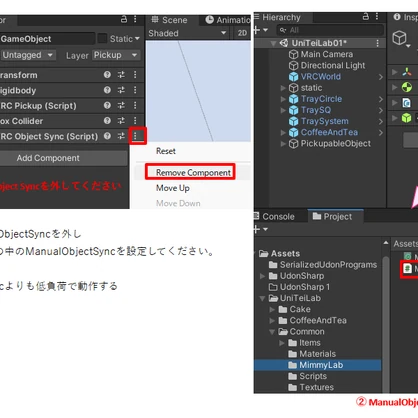Image resolution: width=418 pixels, height=418 pixels.
Task: Expand the TrayCircle object in the Hierarchy
Action: 283,99
